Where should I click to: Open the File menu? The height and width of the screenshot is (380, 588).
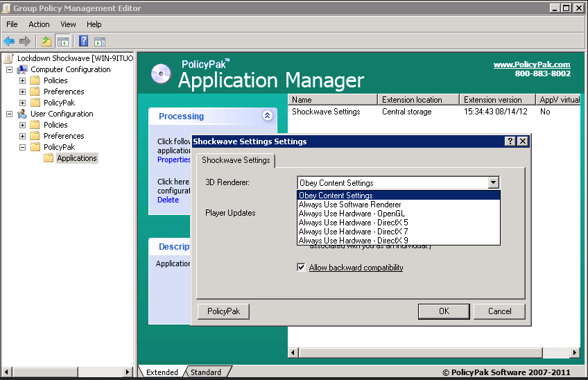[12, 24]
